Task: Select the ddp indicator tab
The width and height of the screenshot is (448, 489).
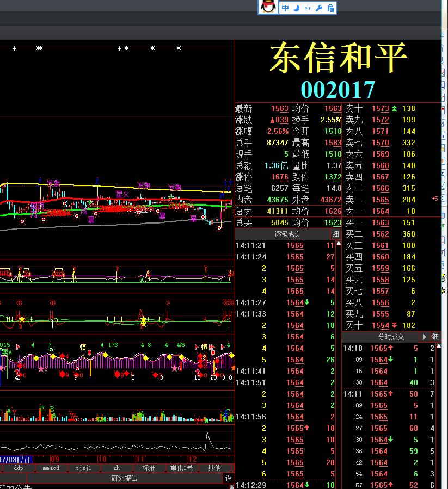Action: (x=18, y=468)
